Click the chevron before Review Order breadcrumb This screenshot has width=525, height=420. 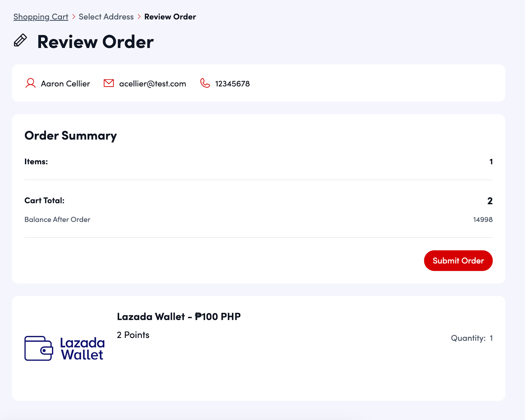139,17
